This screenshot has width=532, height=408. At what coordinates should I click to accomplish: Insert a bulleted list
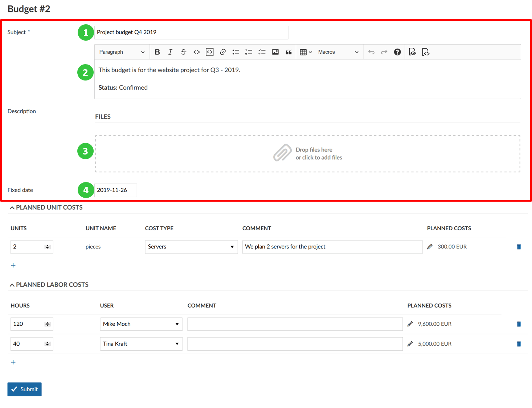236,52
